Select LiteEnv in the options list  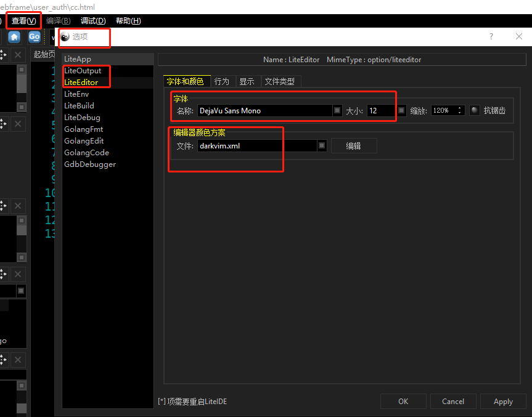point(108,94)
